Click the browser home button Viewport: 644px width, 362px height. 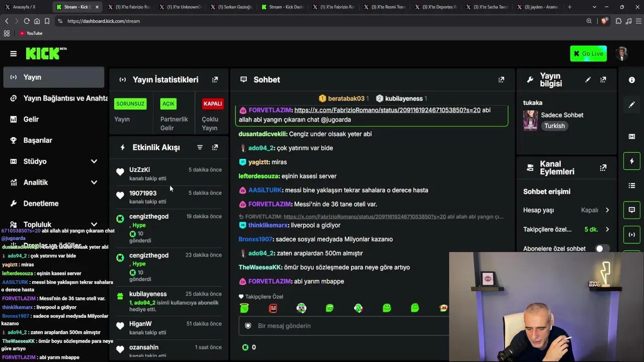(37, 21)
